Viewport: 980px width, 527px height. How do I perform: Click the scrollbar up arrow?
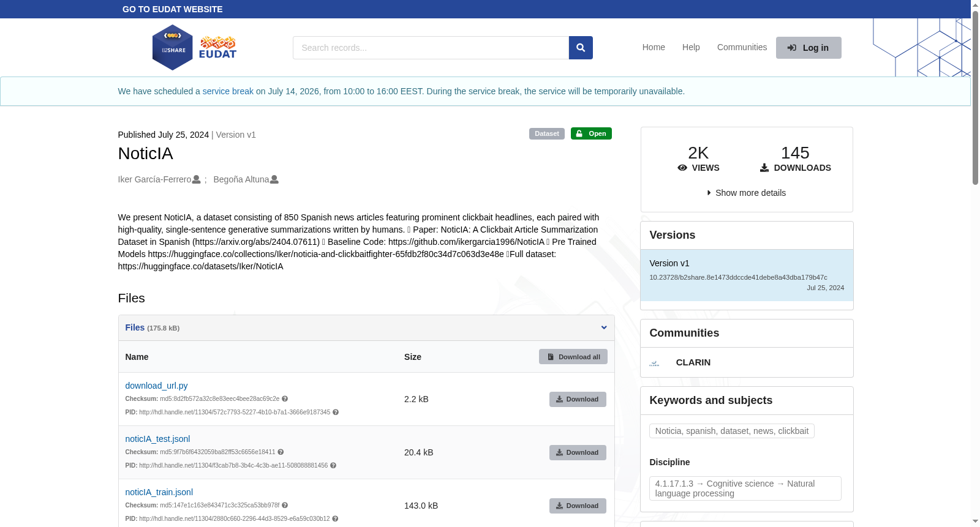click(975, 5)
